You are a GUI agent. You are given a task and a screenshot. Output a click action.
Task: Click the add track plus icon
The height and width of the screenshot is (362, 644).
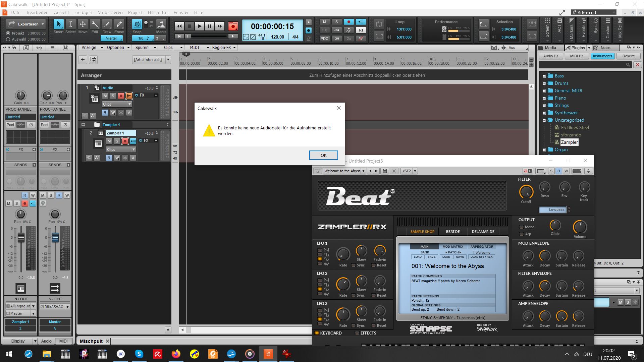(x=83, y=60)
